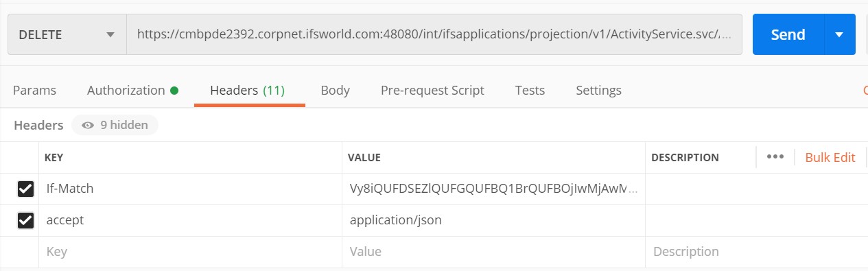Uncheck the accept header checkbox

point(25,220)
